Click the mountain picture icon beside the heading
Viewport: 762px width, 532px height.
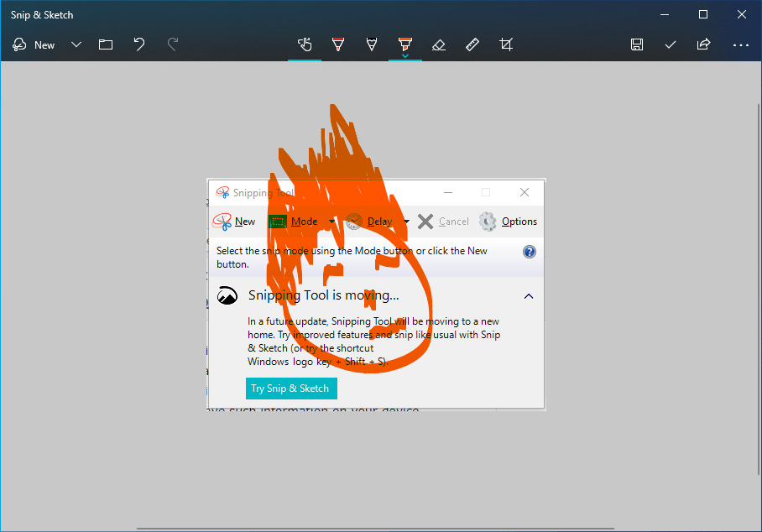[x=227, y=295]
